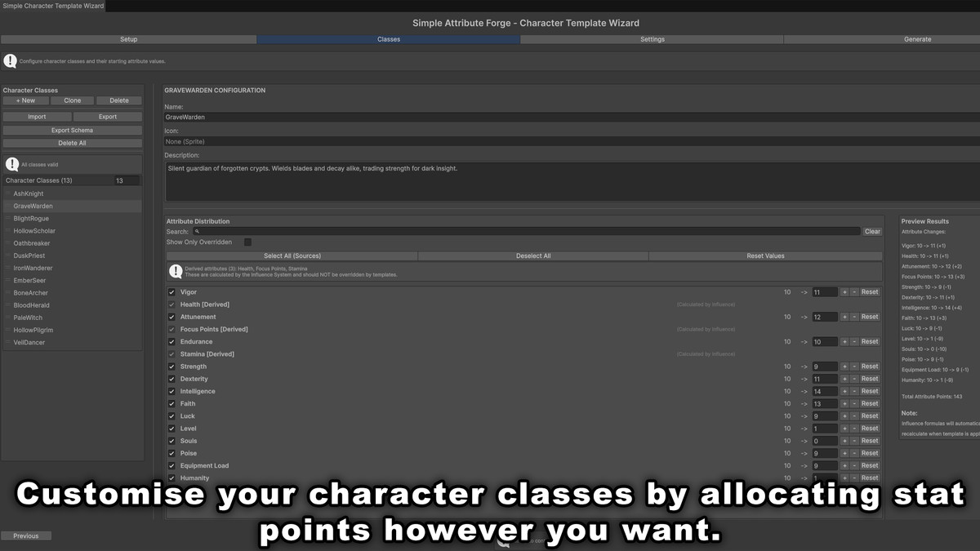Click Clear to empty the search
Image resolution: width=980 pixels, height=551 pixels.
coord(872,231)
